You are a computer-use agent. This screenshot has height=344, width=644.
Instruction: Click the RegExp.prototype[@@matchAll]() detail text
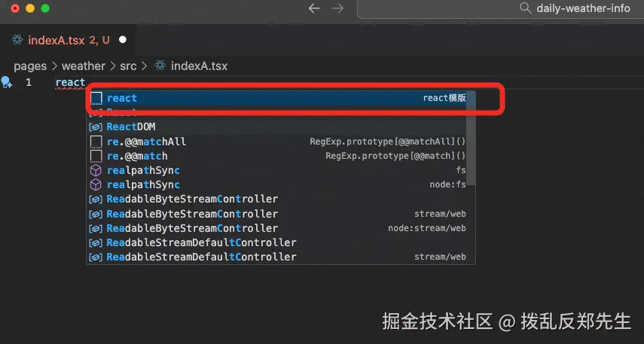[x=388, y=142]
